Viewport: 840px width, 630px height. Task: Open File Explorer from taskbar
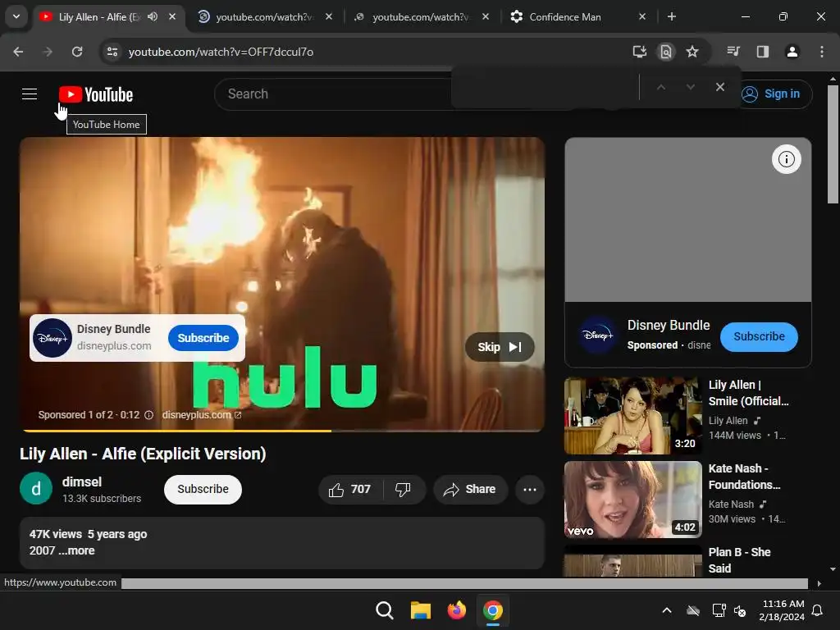pos(421,610)
